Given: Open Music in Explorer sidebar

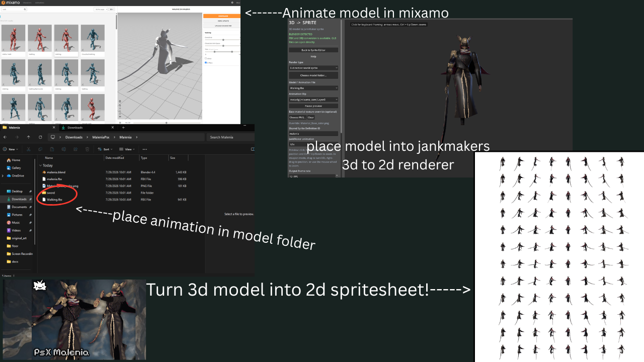Looking at the screenshot, I should (14, 222).
